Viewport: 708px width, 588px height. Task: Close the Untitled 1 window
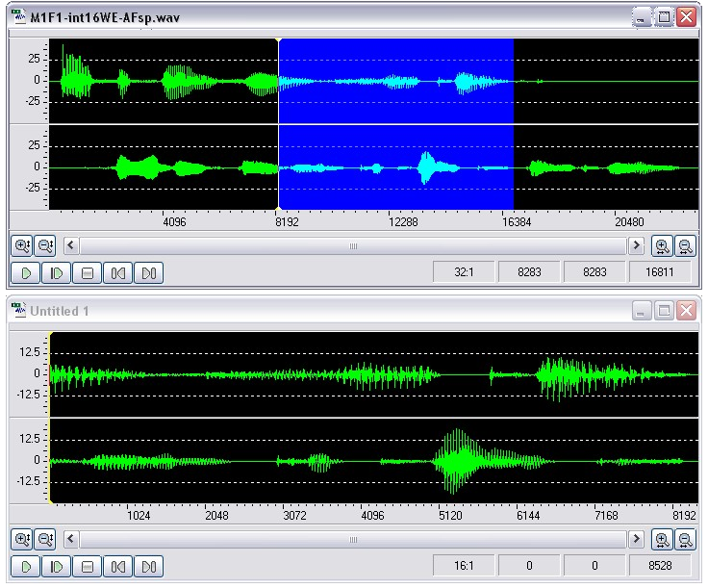click(686, 311)
